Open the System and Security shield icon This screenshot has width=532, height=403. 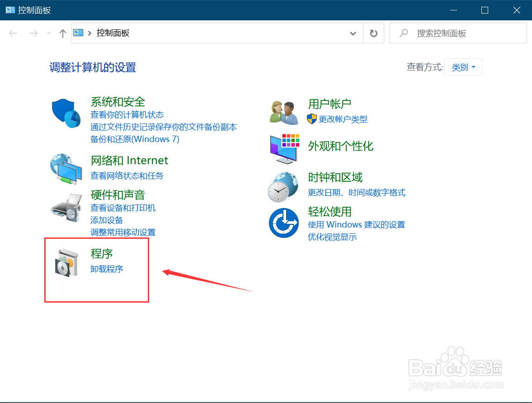(66, 114)
